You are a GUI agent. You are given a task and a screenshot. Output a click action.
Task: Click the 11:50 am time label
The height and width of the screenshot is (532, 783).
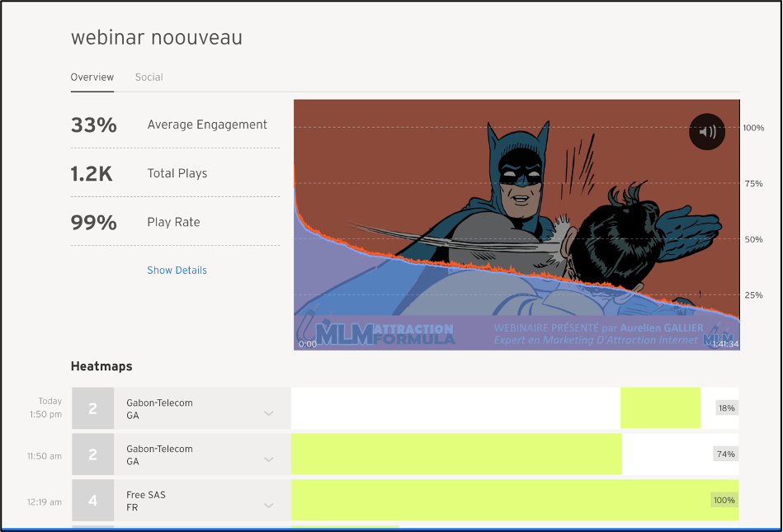pyautogui.click(x=45, y=456)
